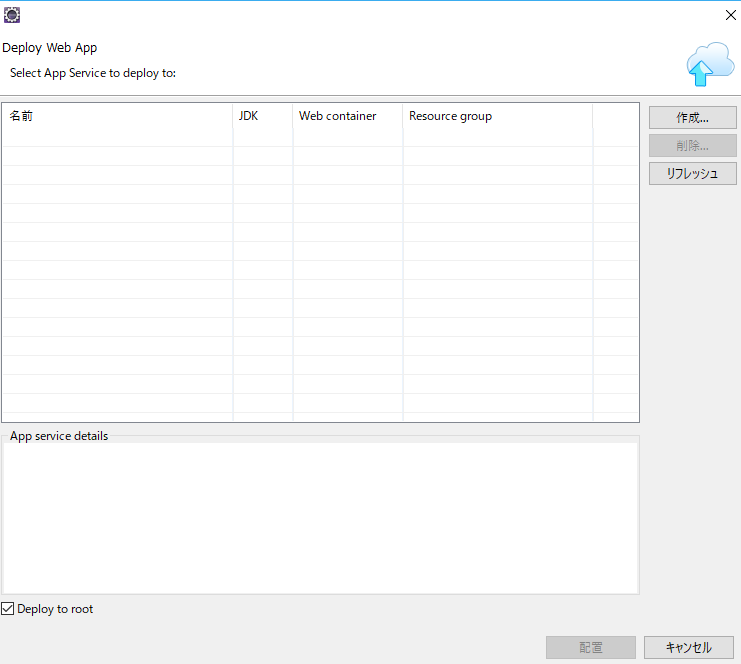The height and width of the screenshot is (664, 741).
Task: Toggle the Deploy to root checkbox
Action: click(x=8, y=609)
